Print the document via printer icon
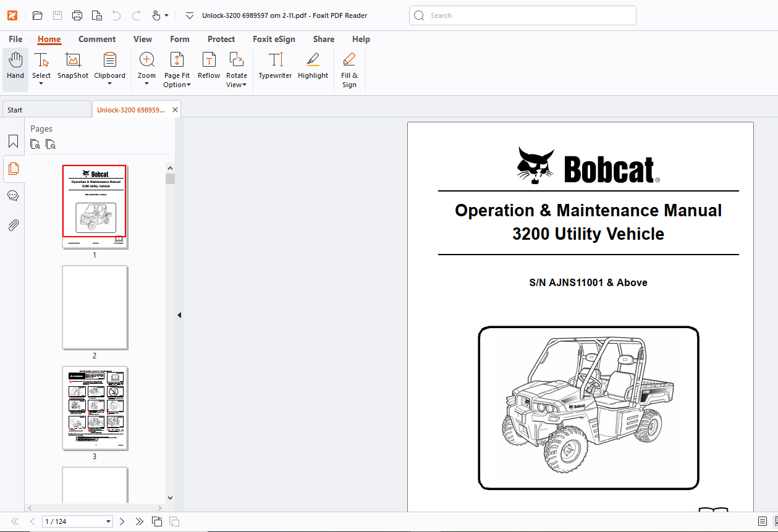The width and height of the screenshot is (778, 532). 77,15
